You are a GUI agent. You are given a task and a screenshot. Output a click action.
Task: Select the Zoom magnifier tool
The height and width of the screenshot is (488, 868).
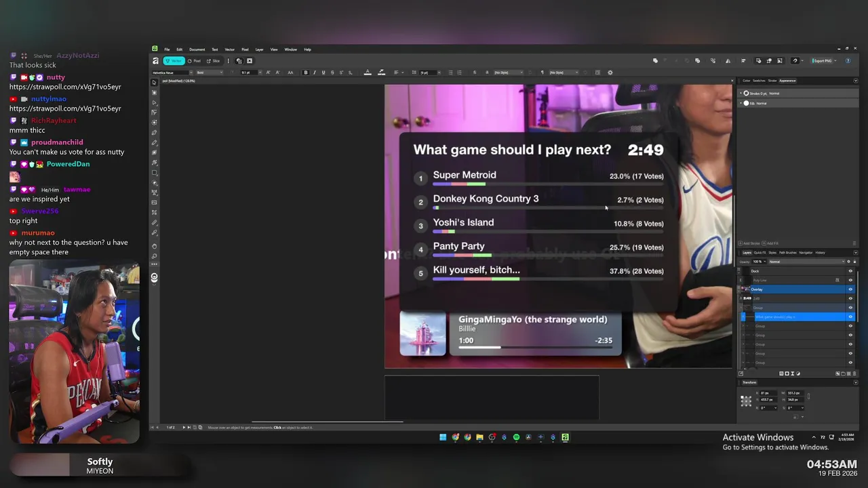tap(154, 256)
